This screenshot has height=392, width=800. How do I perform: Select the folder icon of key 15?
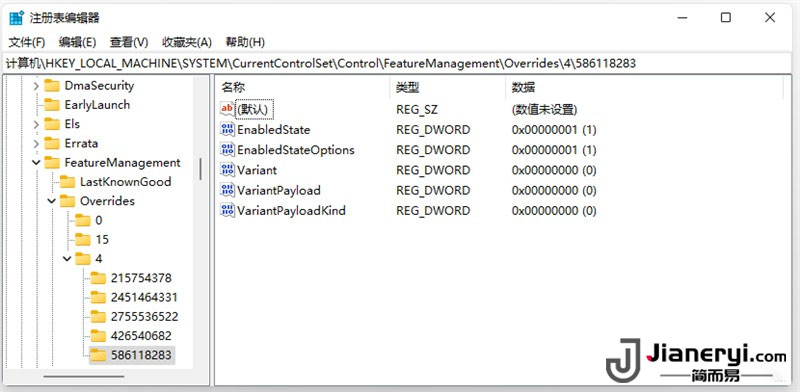click(x=83, y=239)
